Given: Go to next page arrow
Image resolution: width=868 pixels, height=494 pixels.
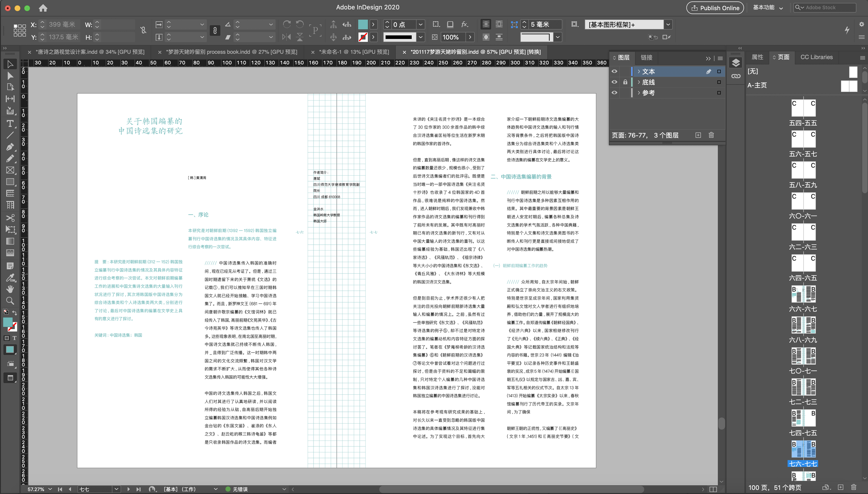Looking at the screenshot, I should [x=128, y=489].
